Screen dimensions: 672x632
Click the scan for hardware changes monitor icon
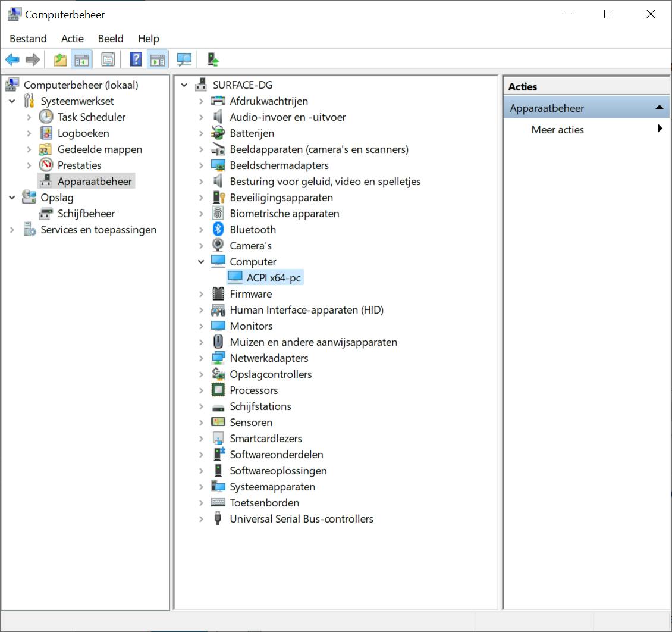(184, 60)
